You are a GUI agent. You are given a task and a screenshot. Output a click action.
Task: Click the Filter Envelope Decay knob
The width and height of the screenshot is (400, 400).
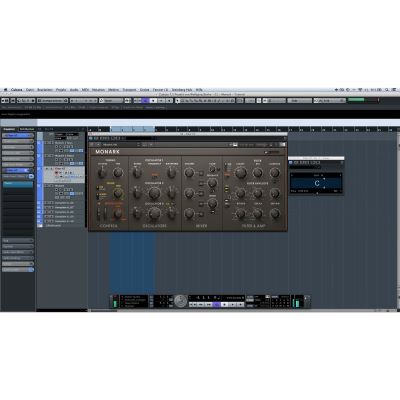[257, 193]
